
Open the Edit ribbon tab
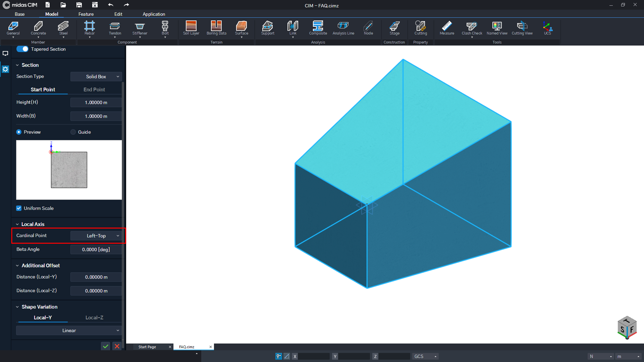[118, 14]
